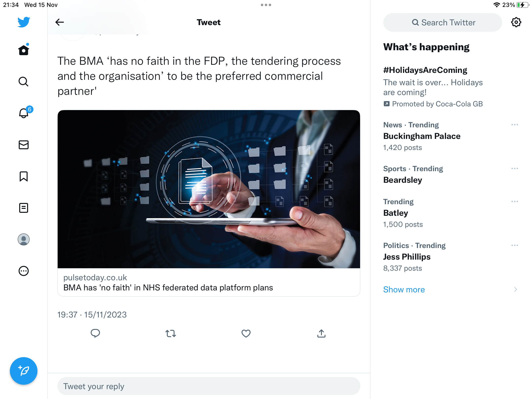Go to the Home feed icon
Viewport: 532px width, 399px height.
click(x=24, y=50)
